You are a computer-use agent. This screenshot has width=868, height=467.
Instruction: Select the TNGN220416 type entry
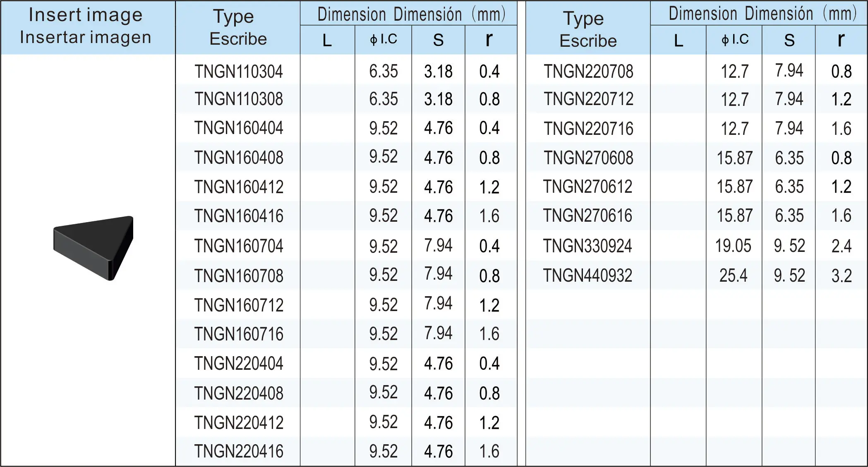click(239, 451)
